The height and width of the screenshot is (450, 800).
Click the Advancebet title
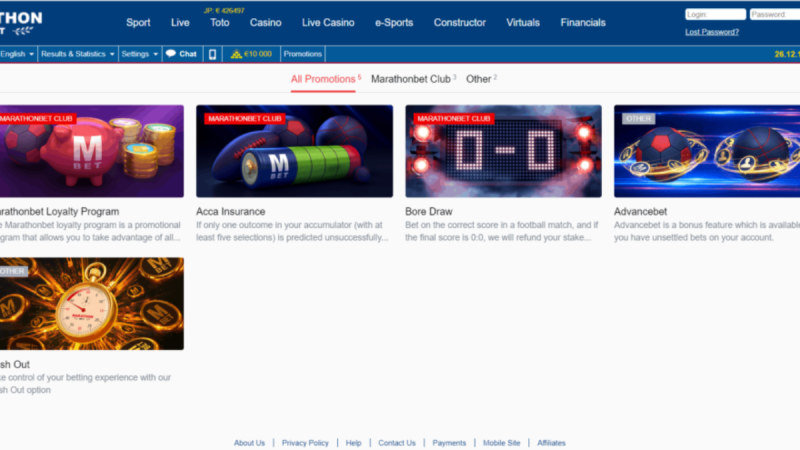[640, 211]
